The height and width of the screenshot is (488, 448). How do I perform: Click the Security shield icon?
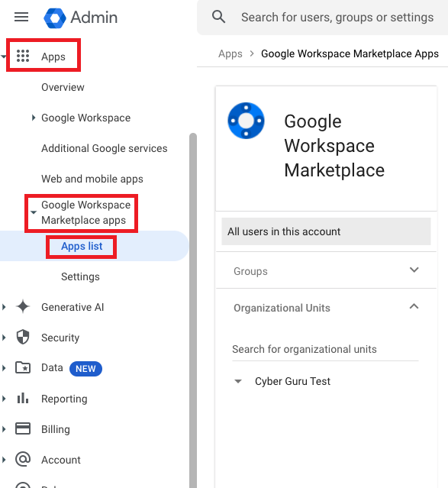(23, 337)
